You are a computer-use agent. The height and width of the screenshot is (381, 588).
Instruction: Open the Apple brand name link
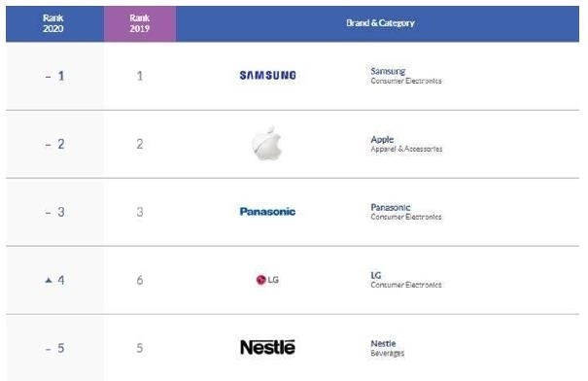(382, 140)
